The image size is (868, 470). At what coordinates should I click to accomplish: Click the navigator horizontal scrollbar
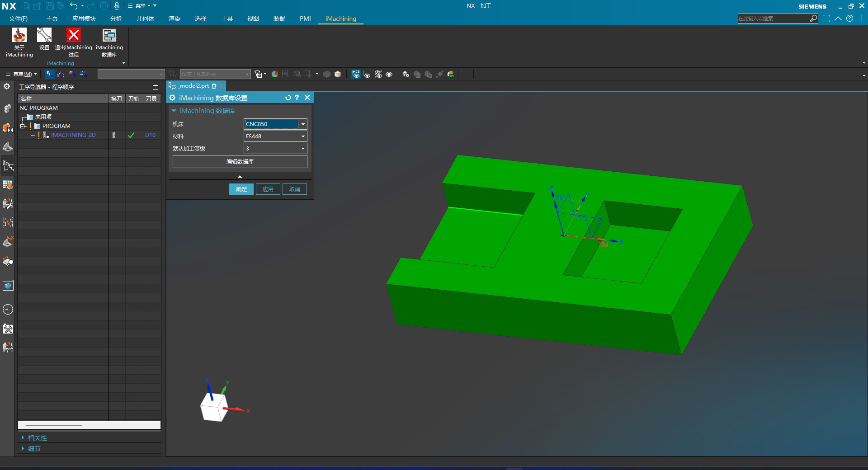point(54,425)
